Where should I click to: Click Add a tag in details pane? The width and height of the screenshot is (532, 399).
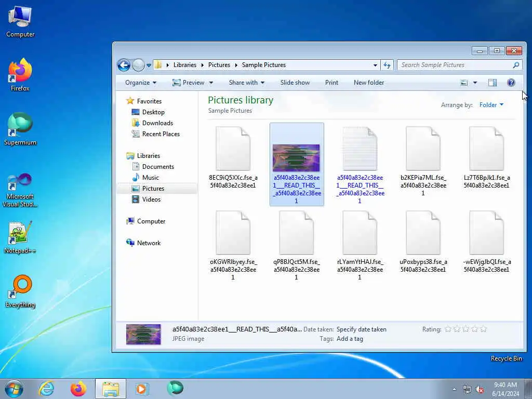tap(350, 339)
